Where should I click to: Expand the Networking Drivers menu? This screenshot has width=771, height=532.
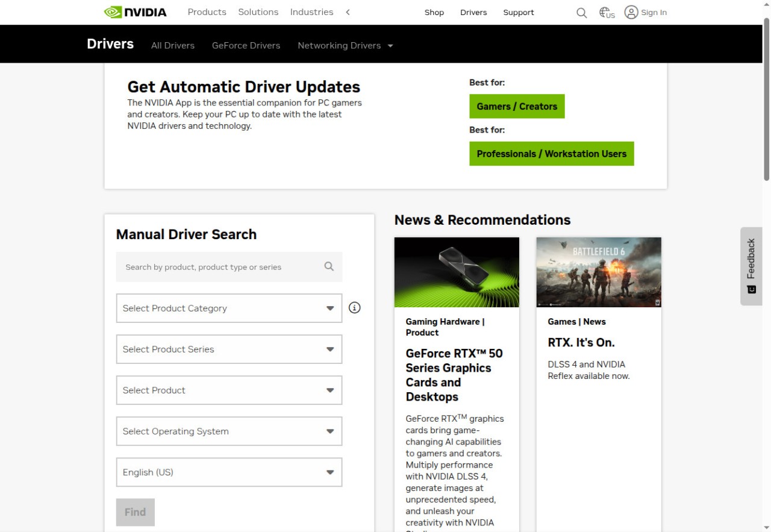(345, 45)
